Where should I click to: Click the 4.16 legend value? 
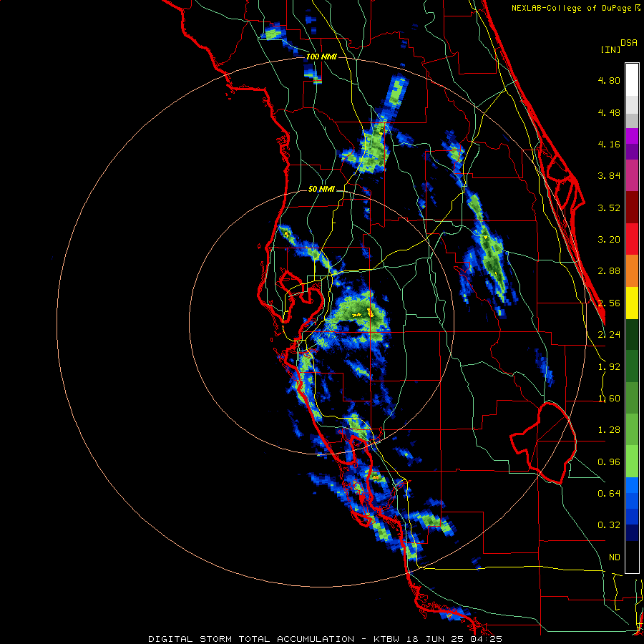pyautogui.click(x=609, y=144)
